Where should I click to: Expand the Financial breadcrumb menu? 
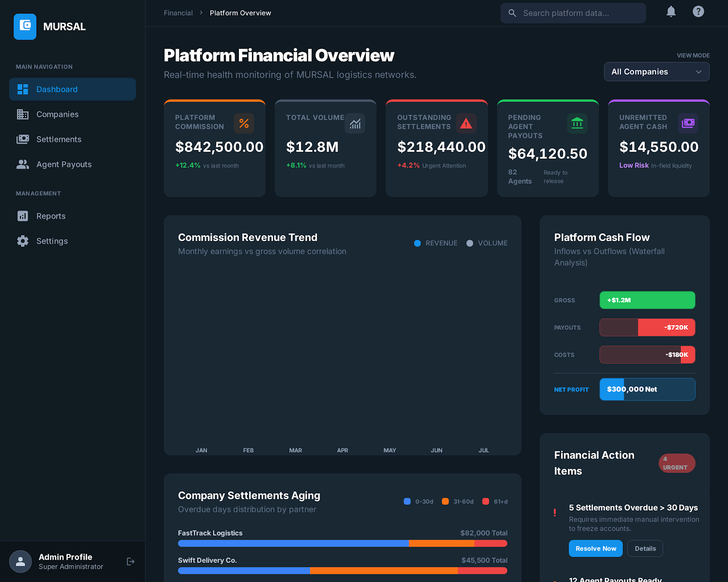click(178, 13)
